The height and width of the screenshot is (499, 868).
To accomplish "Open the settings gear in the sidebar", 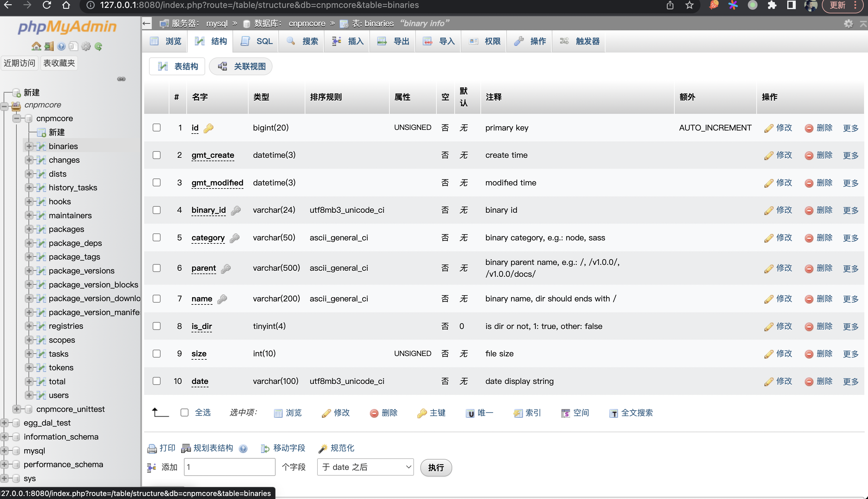I will 86,46.
